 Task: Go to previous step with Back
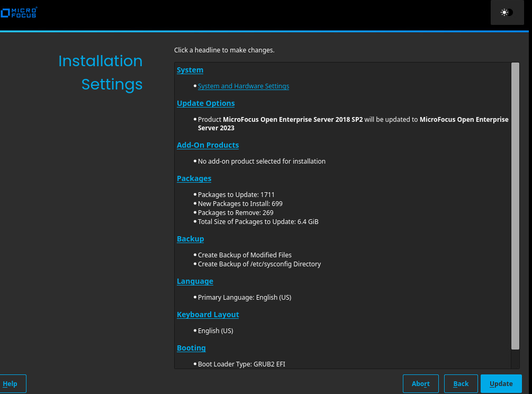coord(461,384)
